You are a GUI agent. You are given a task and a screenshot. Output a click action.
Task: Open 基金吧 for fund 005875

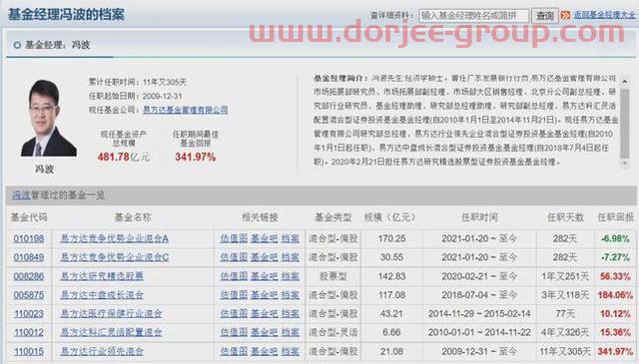tap(264, 295)
